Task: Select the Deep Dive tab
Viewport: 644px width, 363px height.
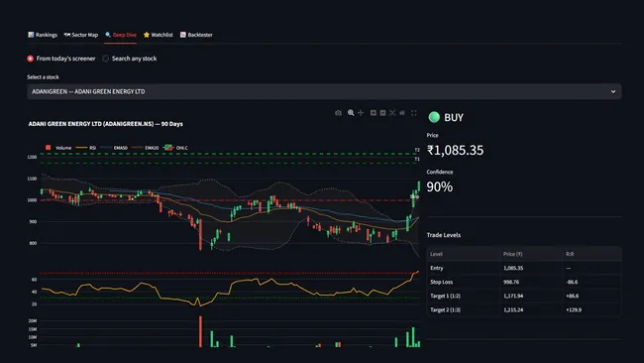Action: point(120,35)
